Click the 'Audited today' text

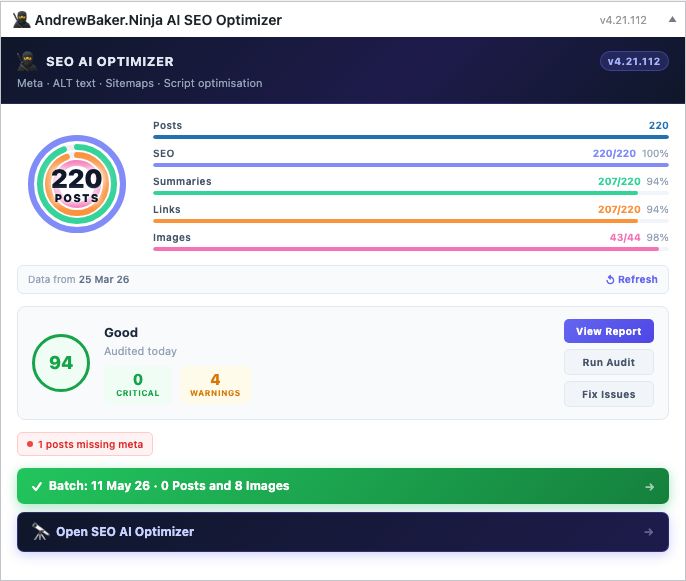140,351
